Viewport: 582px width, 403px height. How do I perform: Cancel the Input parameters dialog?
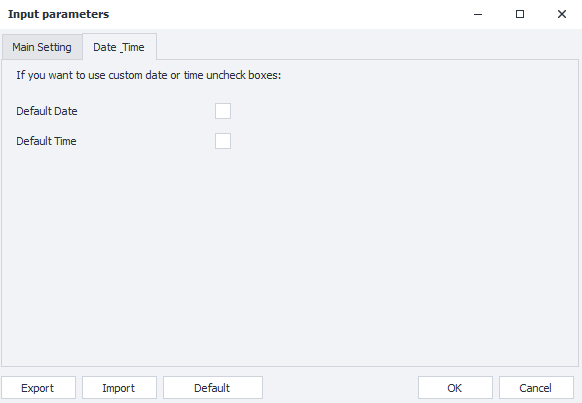536,388
